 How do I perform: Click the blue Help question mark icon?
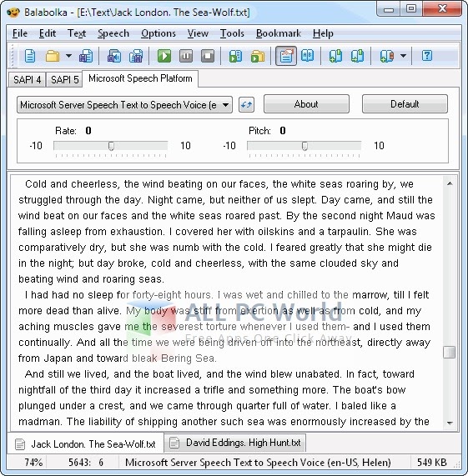[426, 56]
